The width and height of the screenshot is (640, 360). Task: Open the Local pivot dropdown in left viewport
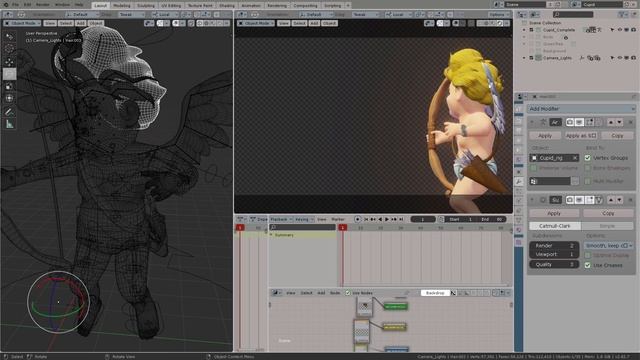tap(164, 15)
